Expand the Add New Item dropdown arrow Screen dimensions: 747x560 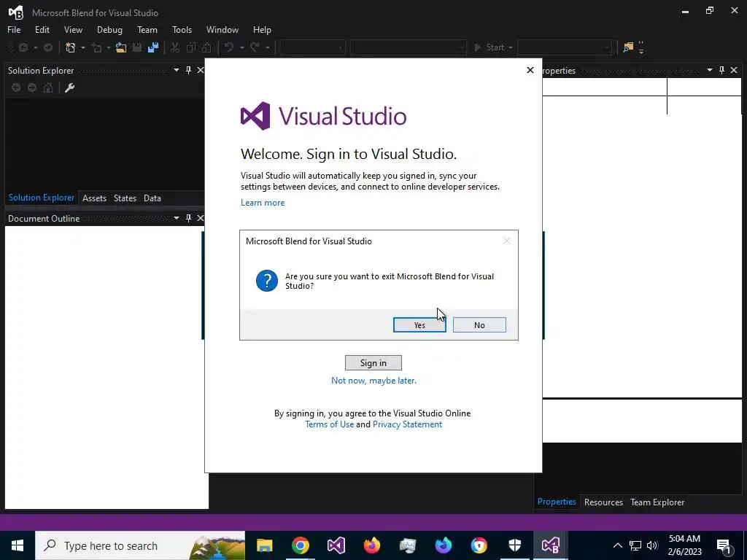tap(109, 47)
